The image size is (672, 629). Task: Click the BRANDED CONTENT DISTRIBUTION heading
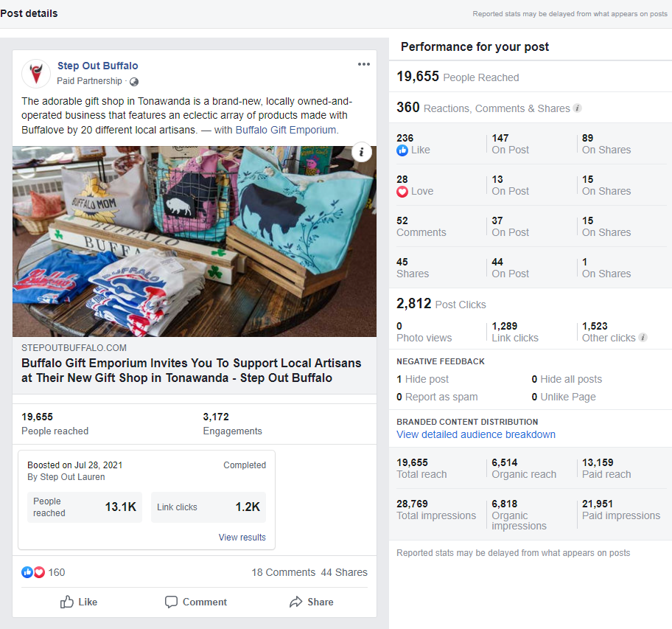pyautogui.click(x=467, y=422)
